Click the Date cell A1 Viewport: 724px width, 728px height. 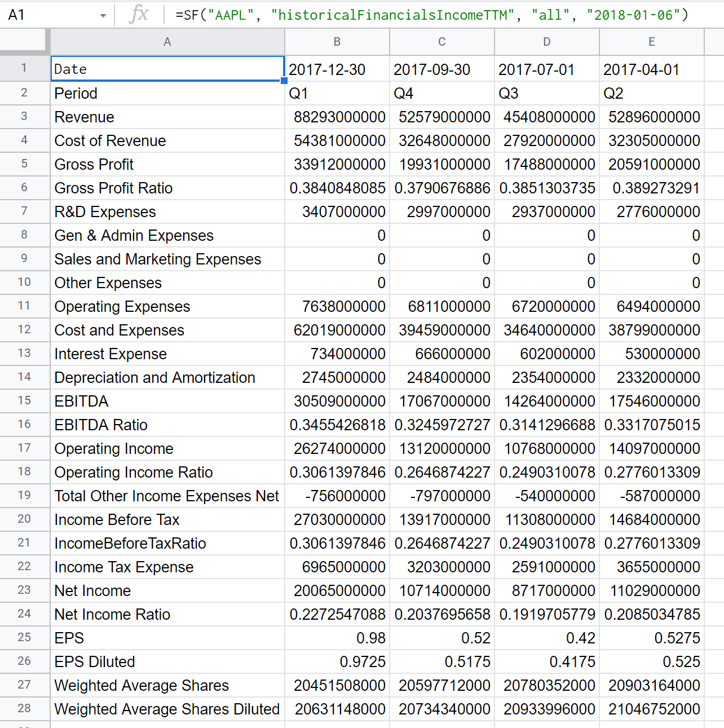167,69
